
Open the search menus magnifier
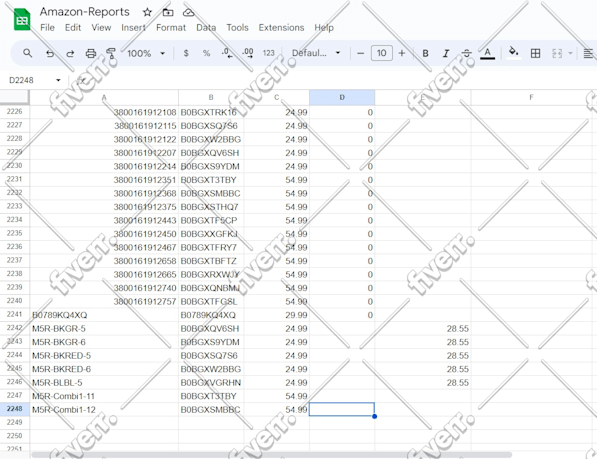point(27,53)
